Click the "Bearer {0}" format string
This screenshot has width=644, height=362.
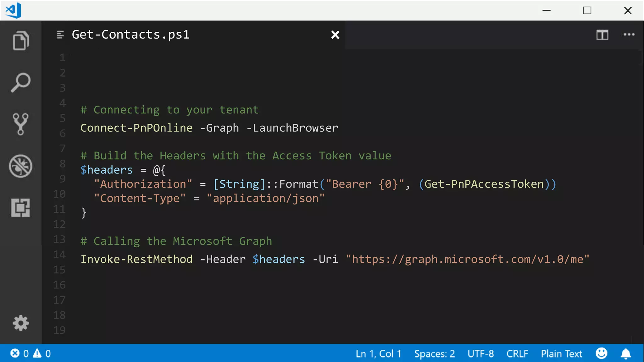point(365,184)
